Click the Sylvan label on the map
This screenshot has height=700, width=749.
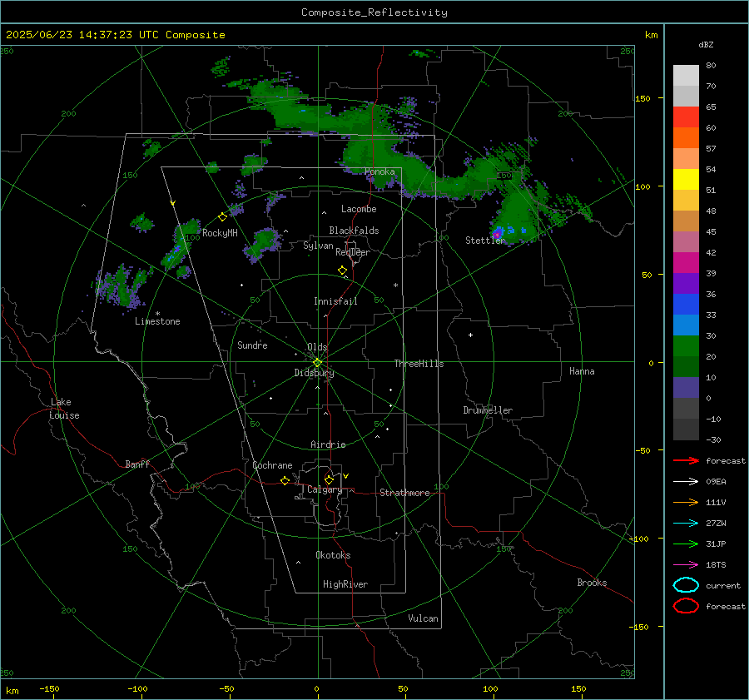coord(318,246)
